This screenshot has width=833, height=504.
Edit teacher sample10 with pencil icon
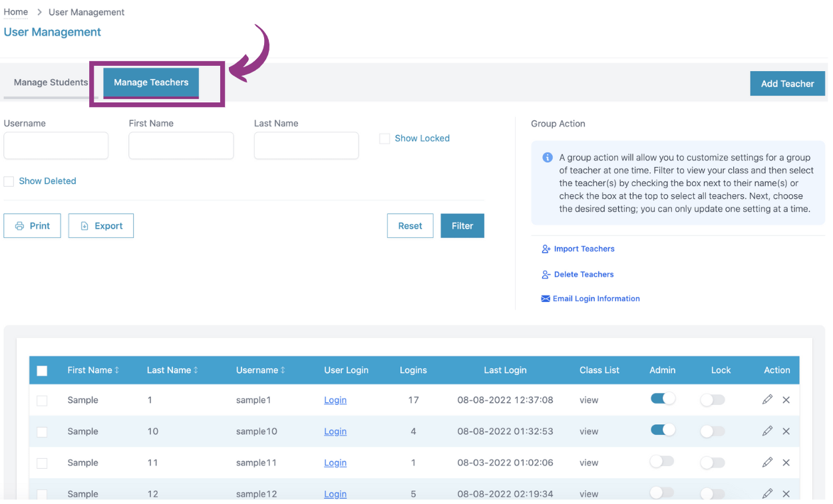click(767, 431)
